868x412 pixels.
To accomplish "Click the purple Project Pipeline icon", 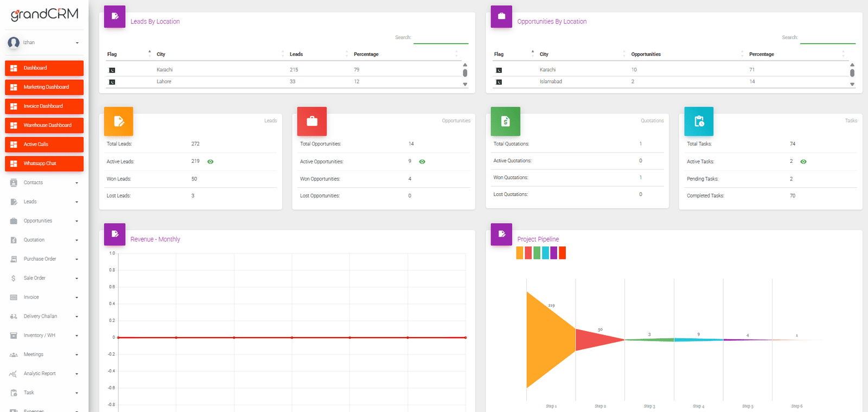I will click(x=501, y=234).
